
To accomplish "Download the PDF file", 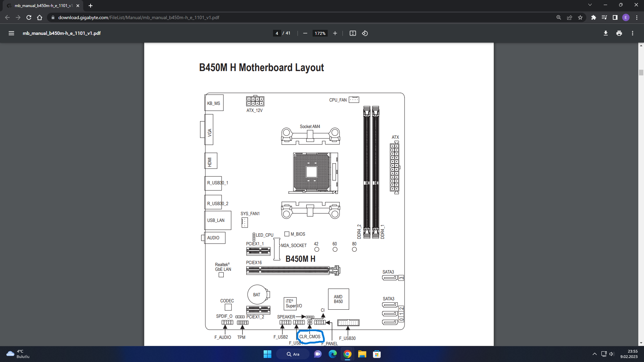I will pos(605,33).
